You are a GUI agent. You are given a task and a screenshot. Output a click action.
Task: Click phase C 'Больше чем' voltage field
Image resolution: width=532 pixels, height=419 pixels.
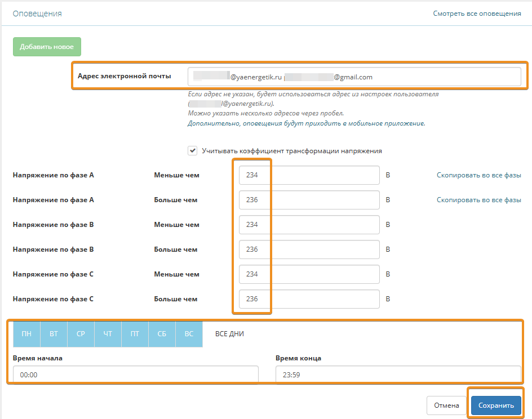click(309, 299)
